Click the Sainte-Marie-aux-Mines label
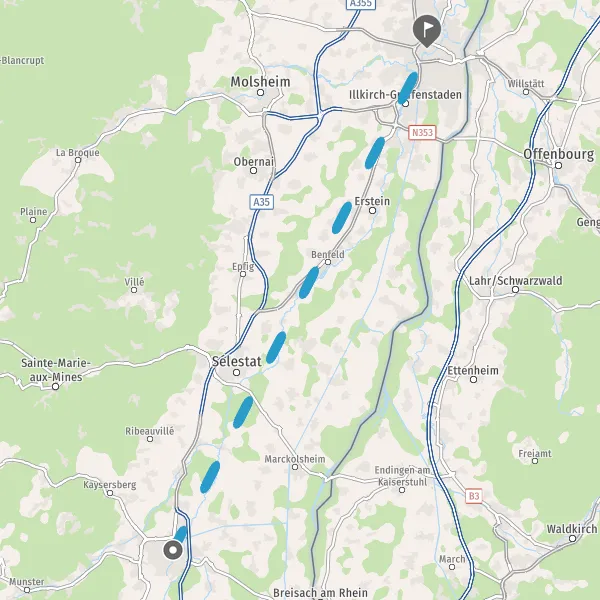 pyautogui.click(x=56, y=370)
